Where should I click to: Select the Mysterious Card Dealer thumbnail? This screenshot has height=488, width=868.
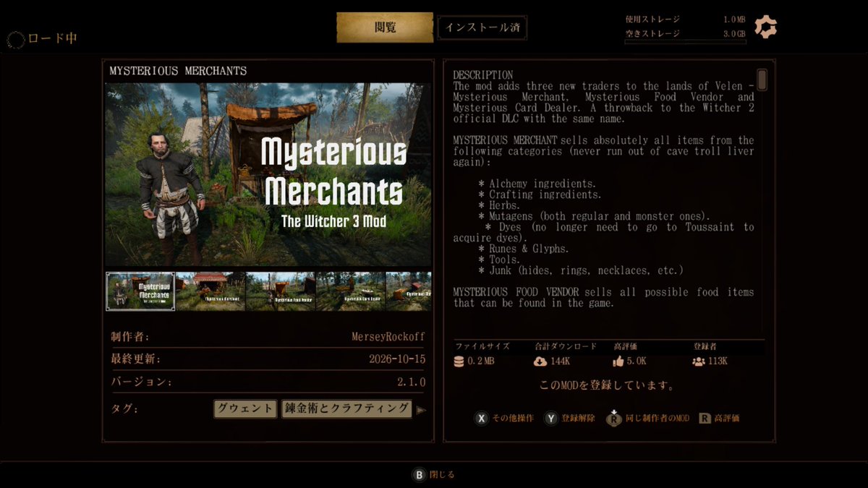[350, 291]
